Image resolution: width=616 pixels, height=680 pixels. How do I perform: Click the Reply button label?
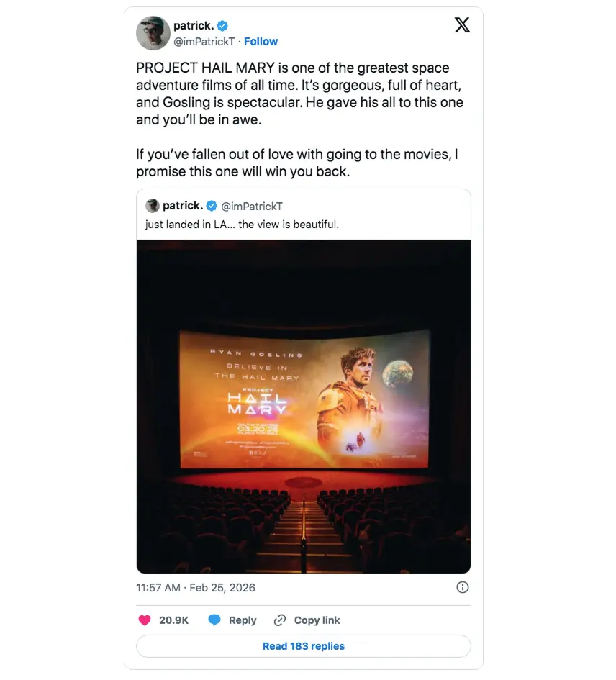pyautogui.click(x=243, y=620)
